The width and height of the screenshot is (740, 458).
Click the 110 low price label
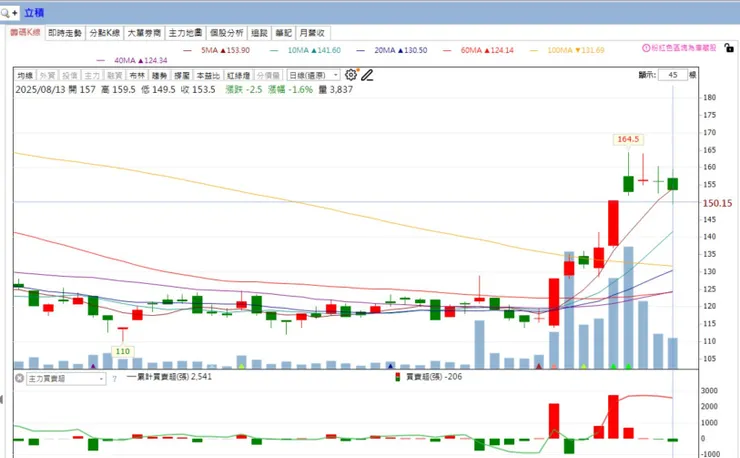(x=123, y=351)
